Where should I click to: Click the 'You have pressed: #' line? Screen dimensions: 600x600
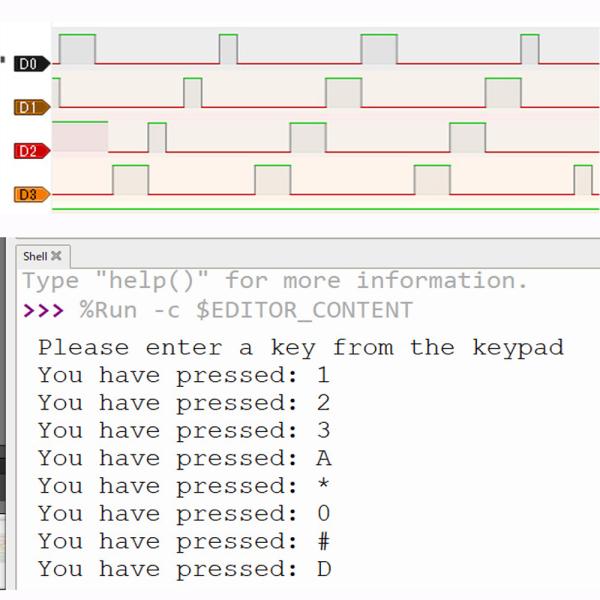[x=184, y=542]
